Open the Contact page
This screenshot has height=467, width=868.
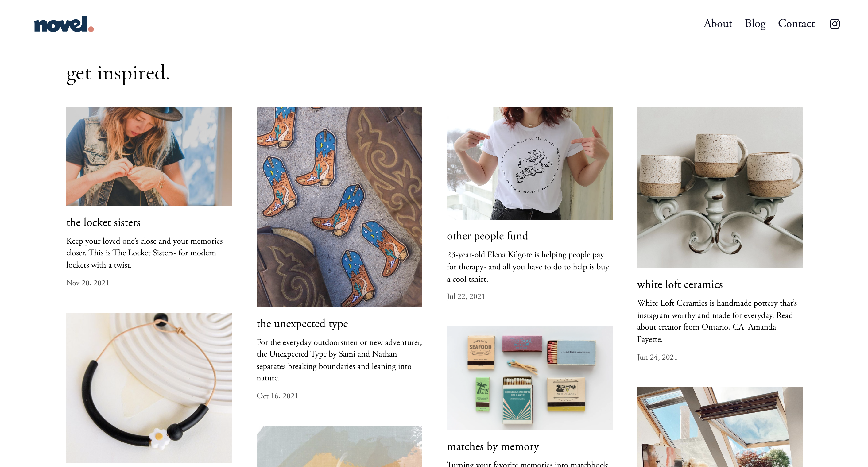coord(796,24)
